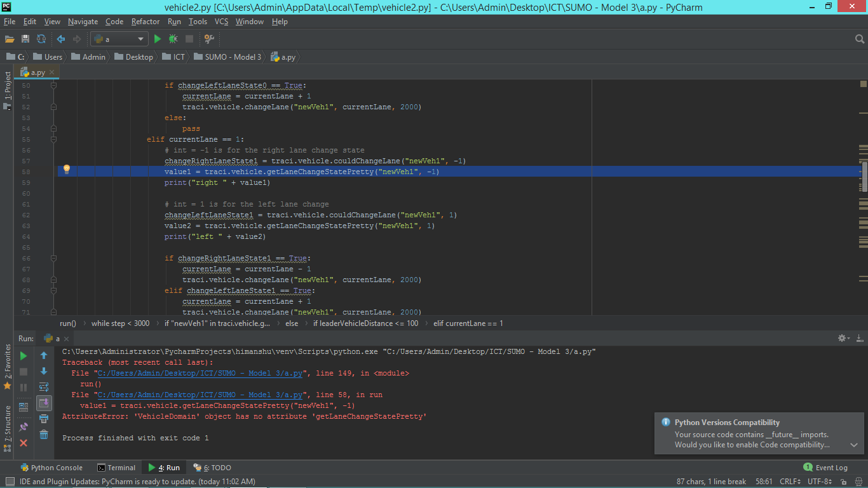The width and height of the screenshot is (868, 488).
Task: Expand the Python Versions Compatibility notification
Action: [854, 445]
